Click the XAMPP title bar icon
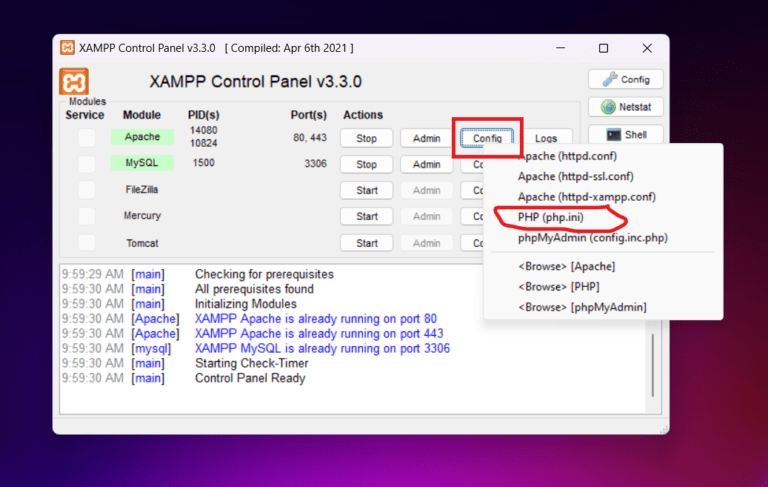 67,48
